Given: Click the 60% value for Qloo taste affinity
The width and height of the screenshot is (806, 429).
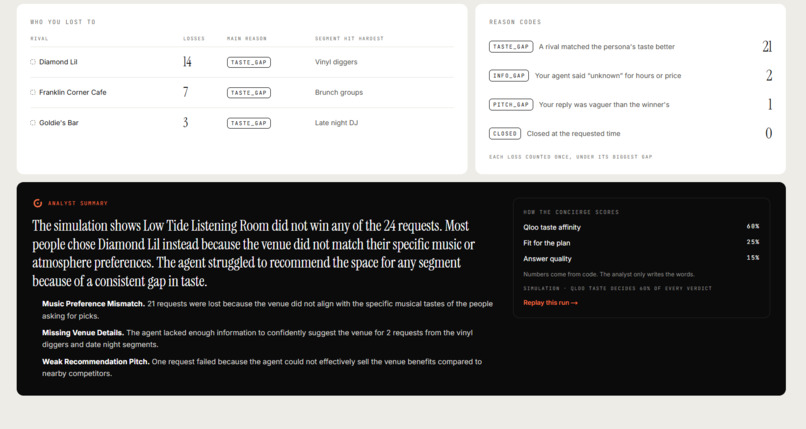Looking at the screenshot, I should click(753, 226).
